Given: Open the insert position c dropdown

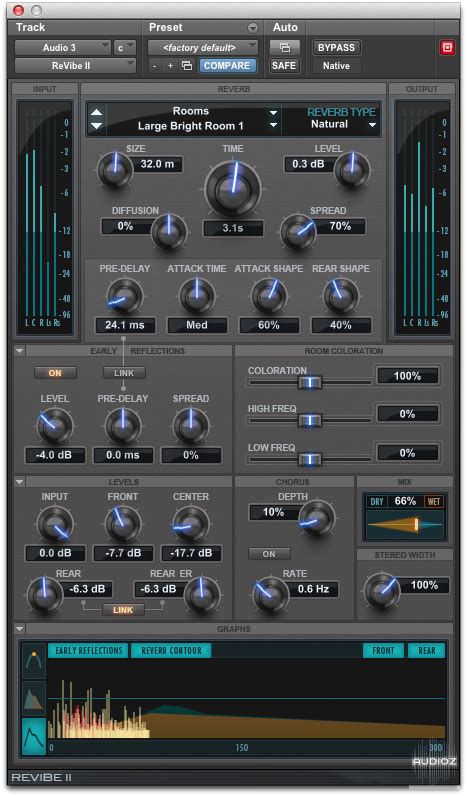Looking at the screenshot, I should pyautogui.click(x=125, y=48).
